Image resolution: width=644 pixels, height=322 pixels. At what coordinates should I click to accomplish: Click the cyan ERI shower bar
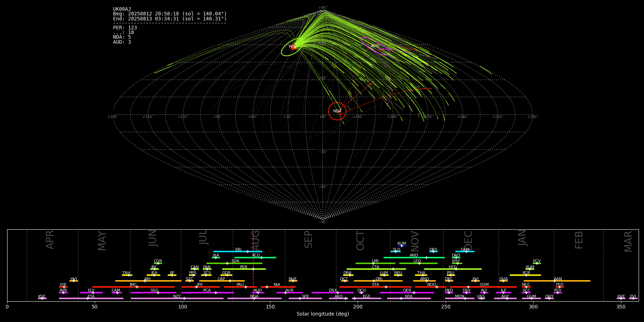[238, 252]
